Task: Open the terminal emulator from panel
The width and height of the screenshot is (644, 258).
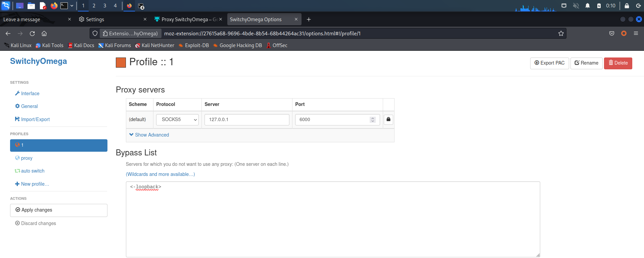Action: [64, 6]
